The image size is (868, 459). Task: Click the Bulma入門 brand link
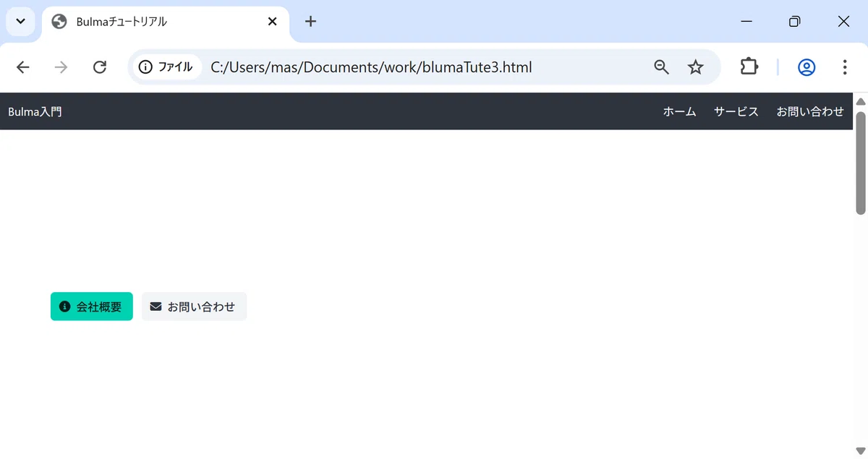tap(35, 111)
